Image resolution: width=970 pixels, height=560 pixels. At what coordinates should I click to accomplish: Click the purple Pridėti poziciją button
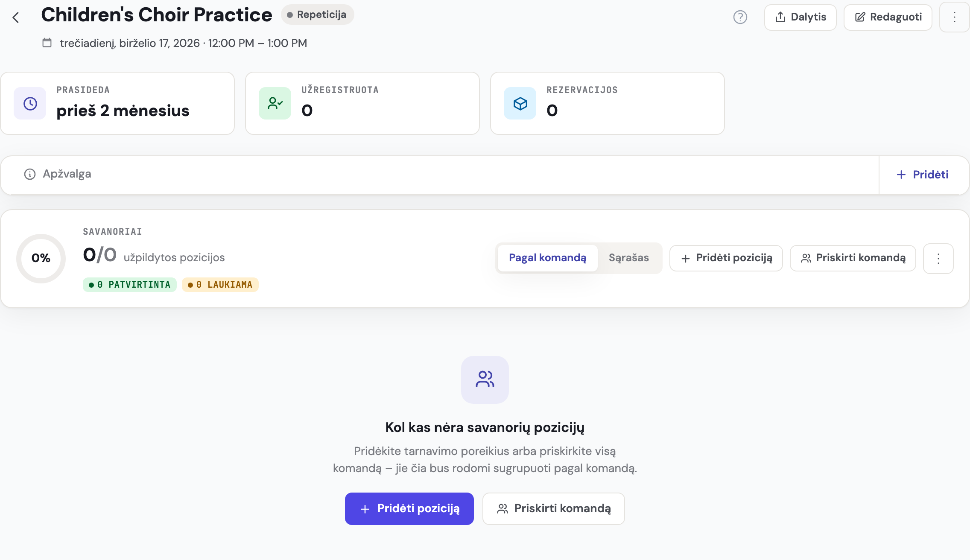(409, 509)
